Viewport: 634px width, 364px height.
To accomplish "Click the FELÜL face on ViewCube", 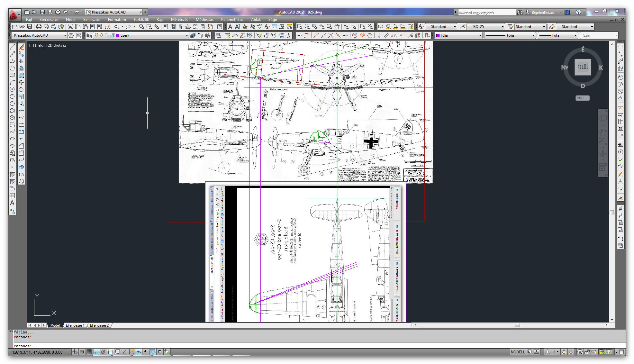I will [x=583, y=67].
